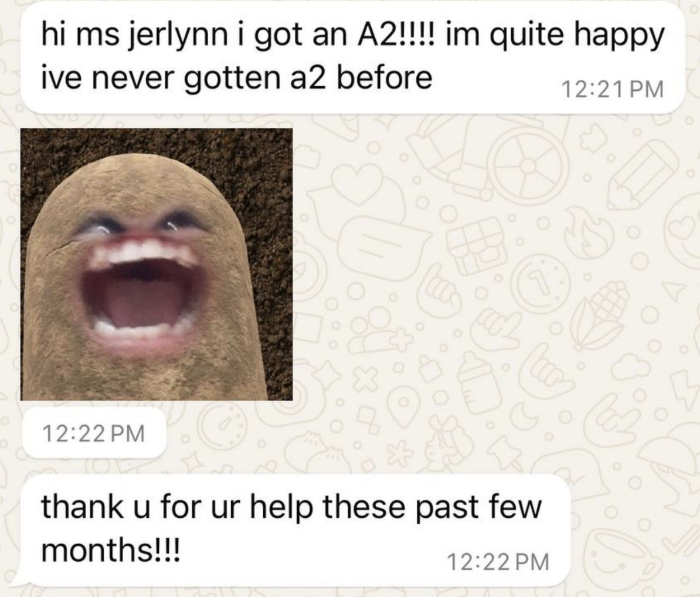Click the coin doodle with number 1
The image size is (700, 597).
[x=542, y=284]
